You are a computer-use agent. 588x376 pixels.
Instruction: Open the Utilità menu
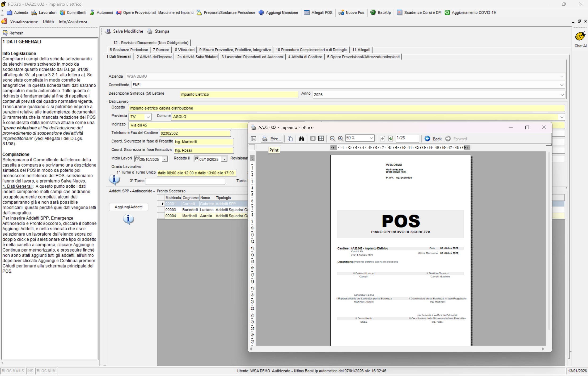coord(48,21)
